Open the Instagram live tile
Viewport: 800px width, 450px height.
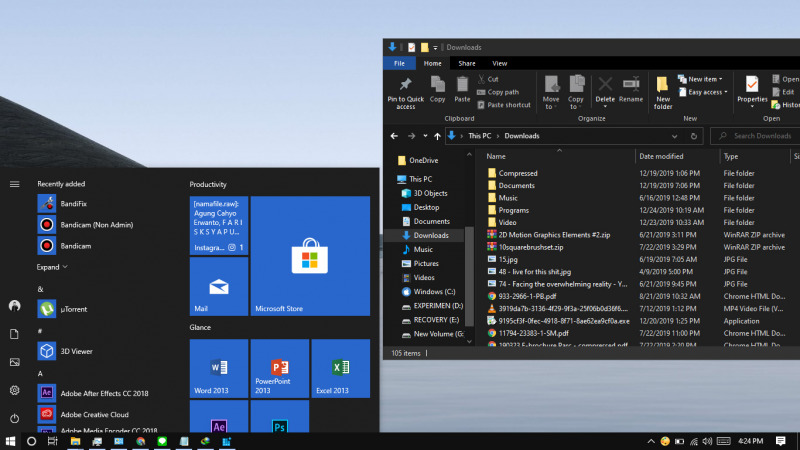(x=219, y=226)
